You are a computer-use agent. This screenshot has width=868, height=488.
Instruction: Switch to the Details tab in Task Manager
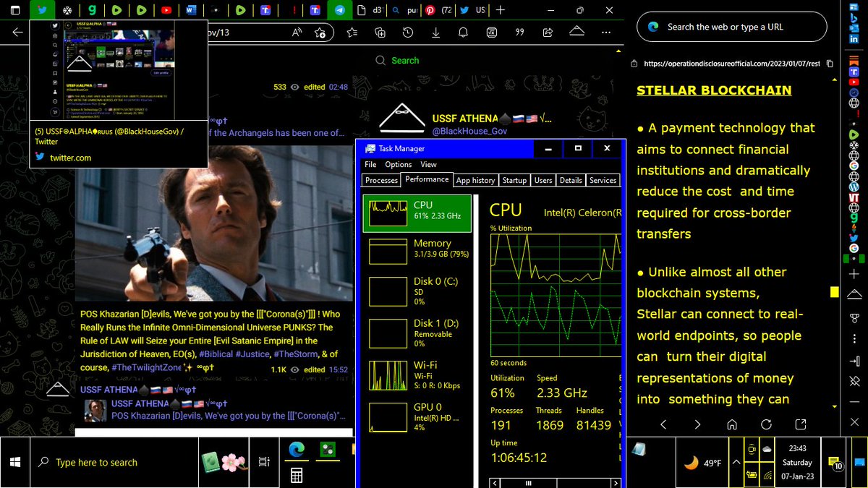[x=571, y=180]
